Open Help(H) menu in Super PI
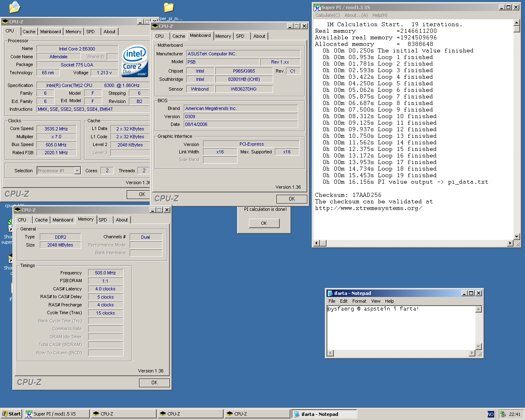525x420 pixels. pyautogui.click(x=380, y=15)
